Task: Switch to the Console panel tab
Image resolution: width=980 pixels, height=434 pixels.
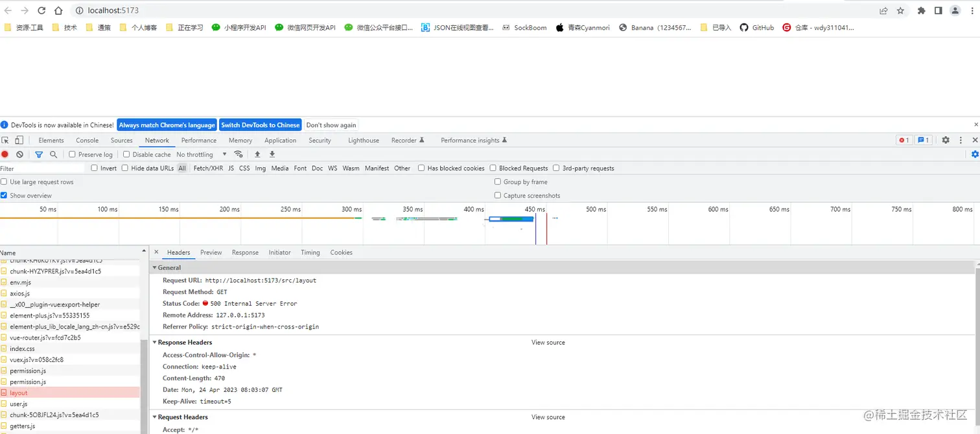Action: click(x=87, y=140)
